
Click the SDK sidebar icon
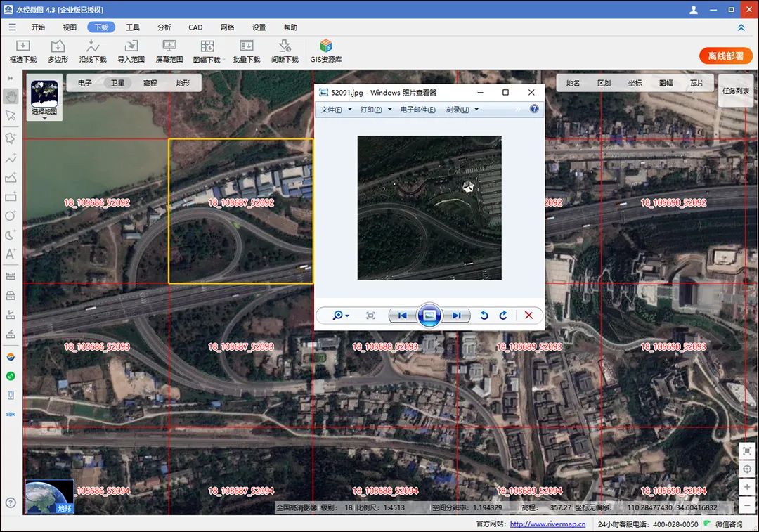click(x=11, y=415)
